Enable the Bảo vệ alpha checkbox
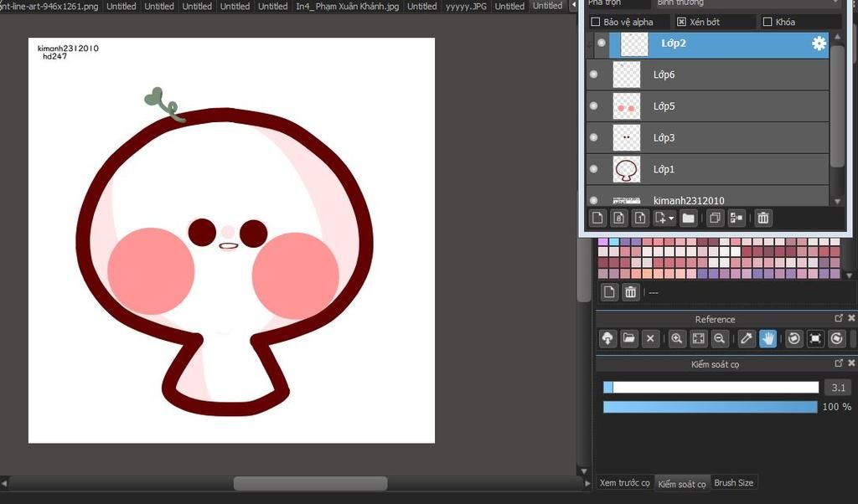Screen dimensions: 858x504 click(596, 22)
